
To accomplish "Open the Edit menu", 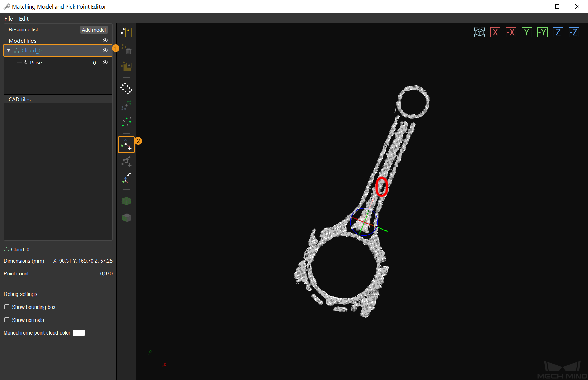I will coord(24,18).
